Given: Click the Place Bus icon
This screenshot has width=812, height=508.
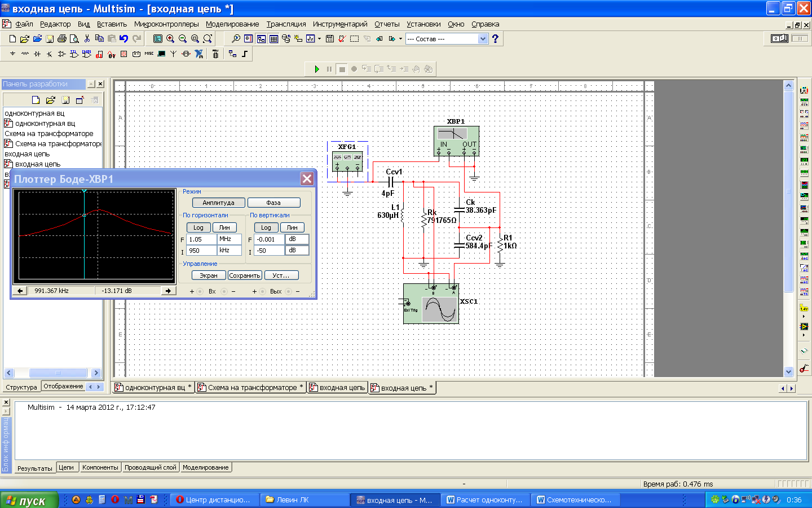Looking at the screenshot, I should [x=245, y=54].
